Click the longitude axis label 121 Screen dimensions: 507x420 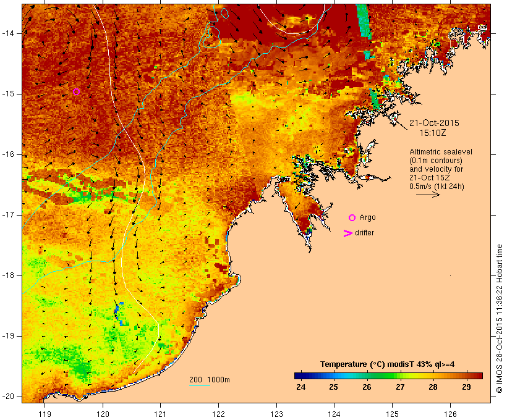click(160, 414)
